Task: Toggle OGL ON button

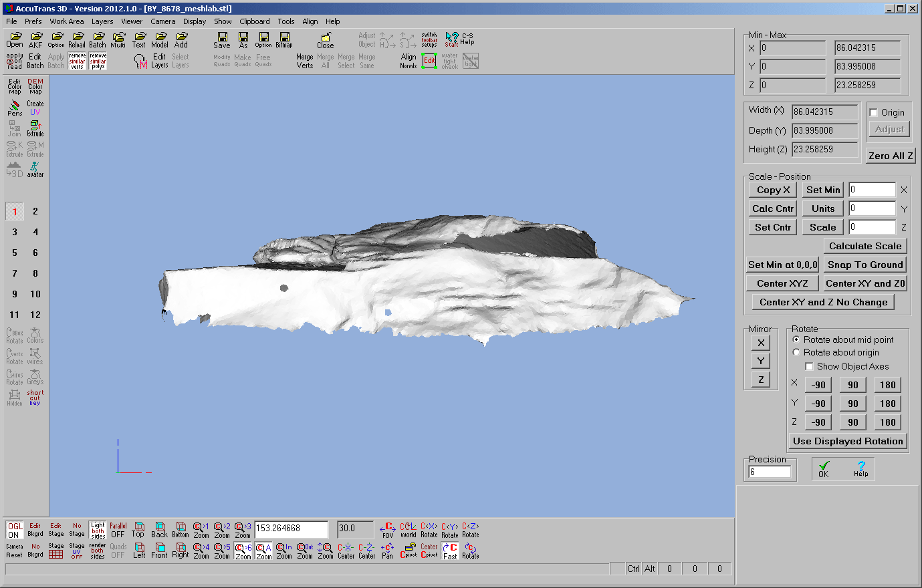Action: tap(15, 530)
